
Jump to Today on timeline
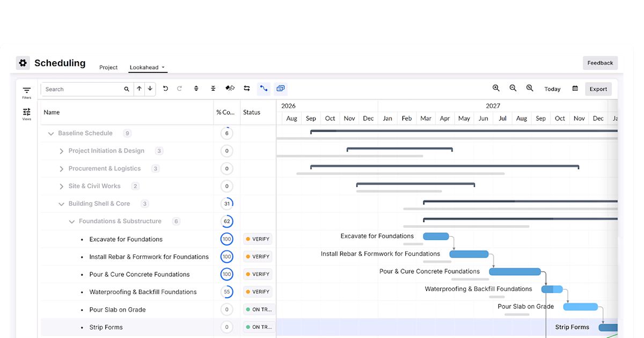click(x=552, y=89)
